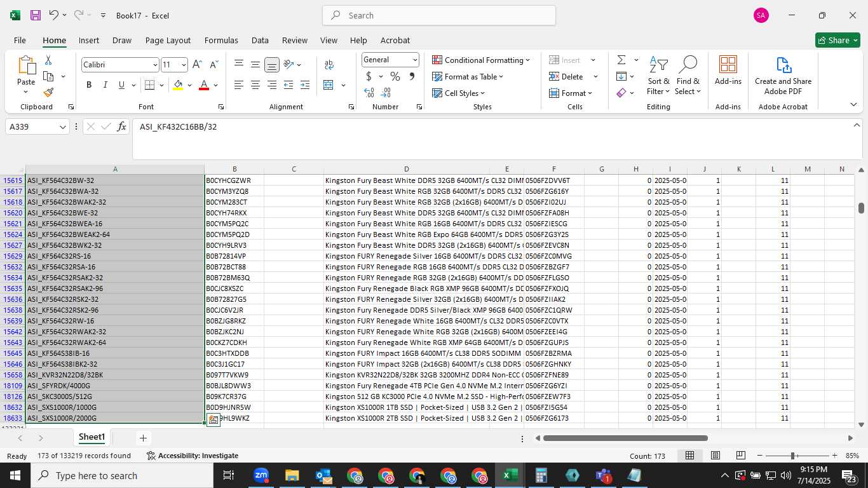Image resolution: width=868 pixels, height=488 pixels.
Task: Click Wrap Text icon
Action: (329, 65)
